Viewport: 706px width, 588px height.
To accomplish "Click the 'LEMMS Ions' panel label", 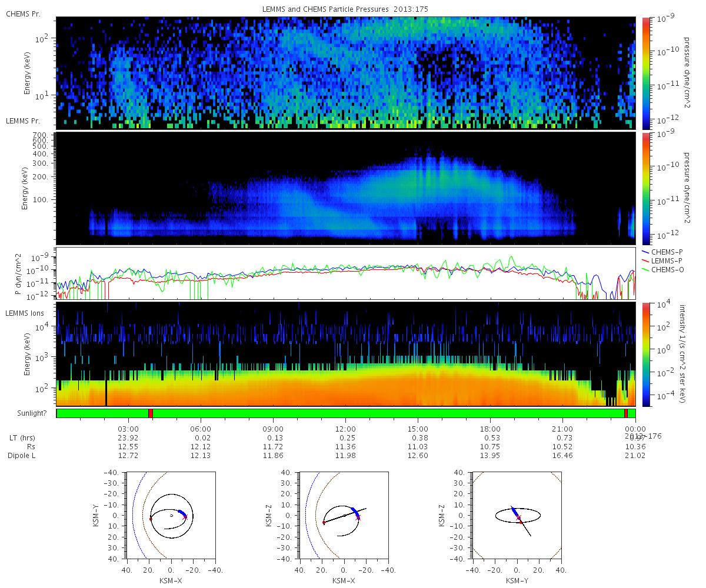I will pyautogui.click(x=24, y=314).
